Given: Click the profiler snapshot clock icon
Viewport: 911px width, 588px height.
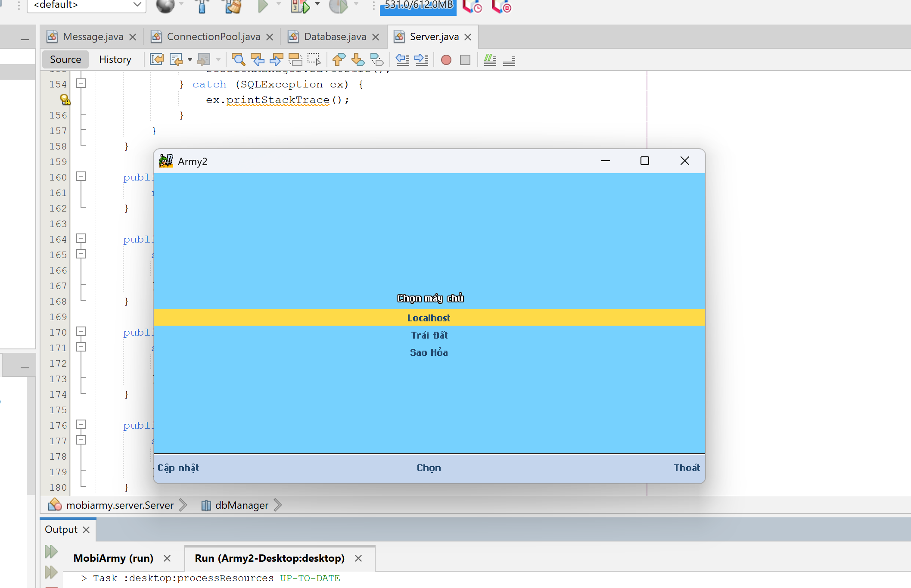Looking at the screenshot, I should (473, 6).
